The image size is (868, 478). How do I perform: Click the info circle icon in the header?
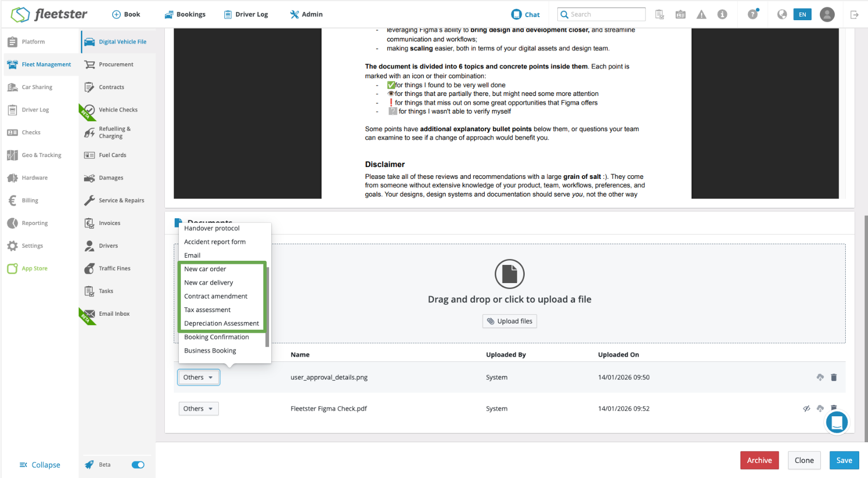722,15
